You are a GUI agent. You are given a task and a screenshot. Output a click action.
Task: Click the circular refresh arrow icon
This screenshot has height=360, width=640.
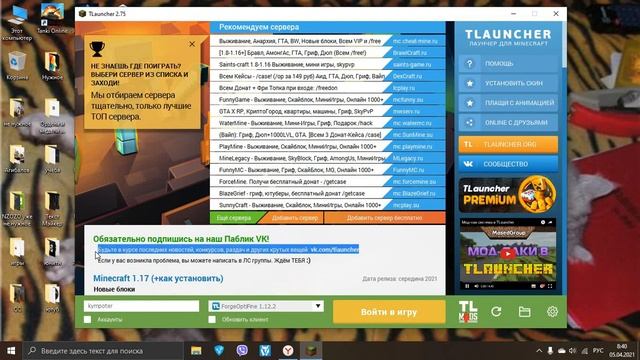(496, 312)
